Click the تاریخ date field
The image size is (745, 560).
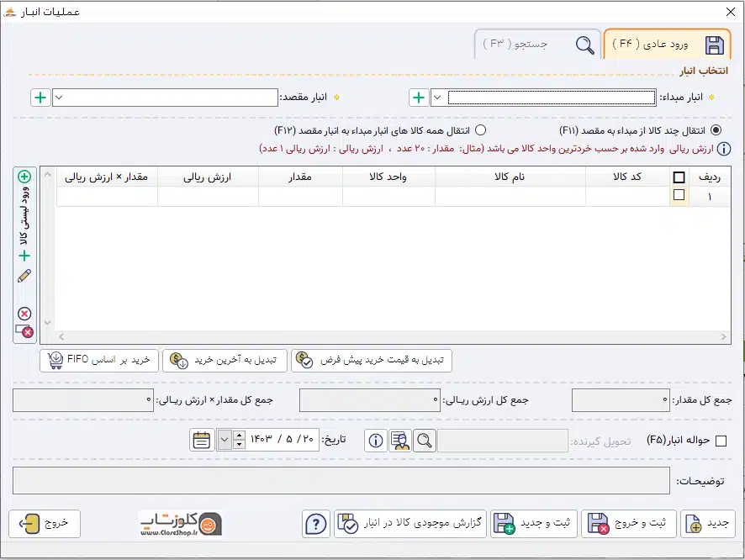click(x=283, y=440)
